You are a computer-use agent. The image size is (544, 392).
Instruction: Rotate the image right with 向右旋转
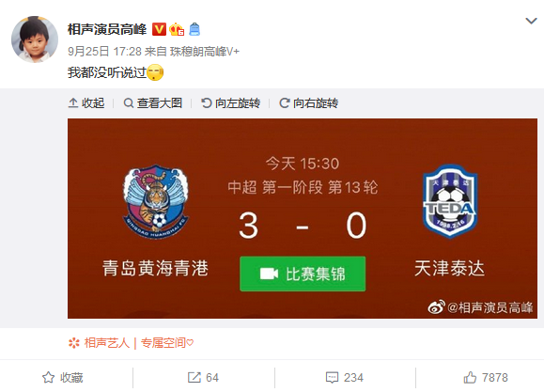click(309, 103)
